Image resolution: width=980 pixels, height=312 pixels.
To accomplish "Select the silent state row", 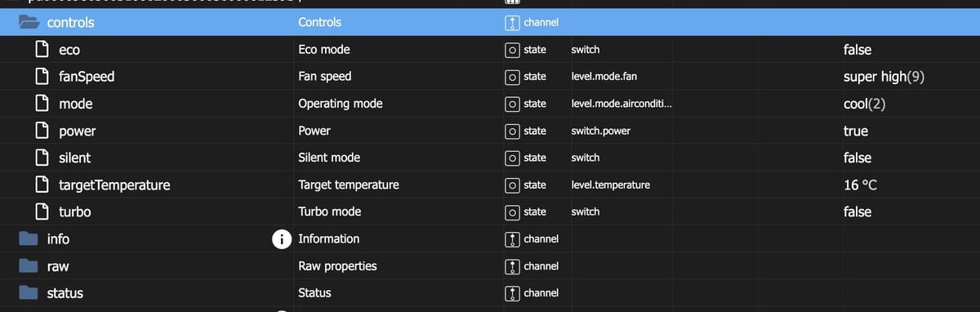I will coord(490,158).
